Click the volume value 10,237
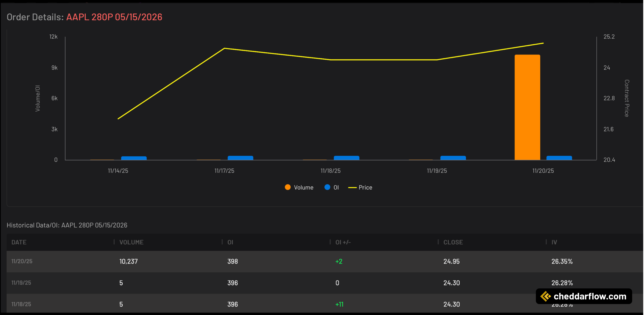This screenshot has height=315, width=644. [x=129, y=261]
